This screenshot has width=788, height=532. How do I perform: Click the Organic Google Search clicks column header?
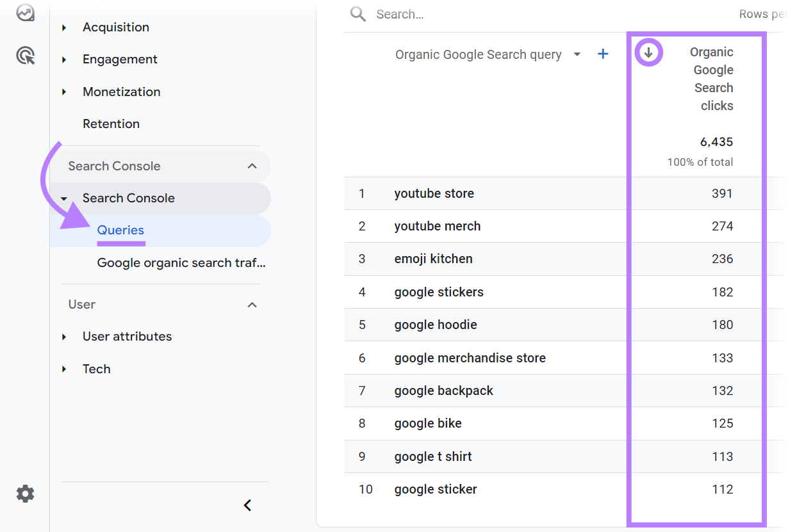point(711,79)
